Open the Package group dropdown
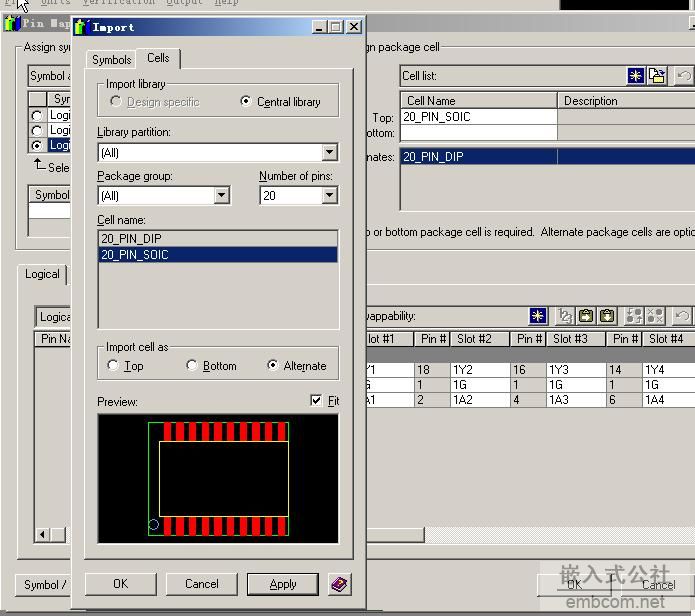The image size is (695, 616). point(221,195)
